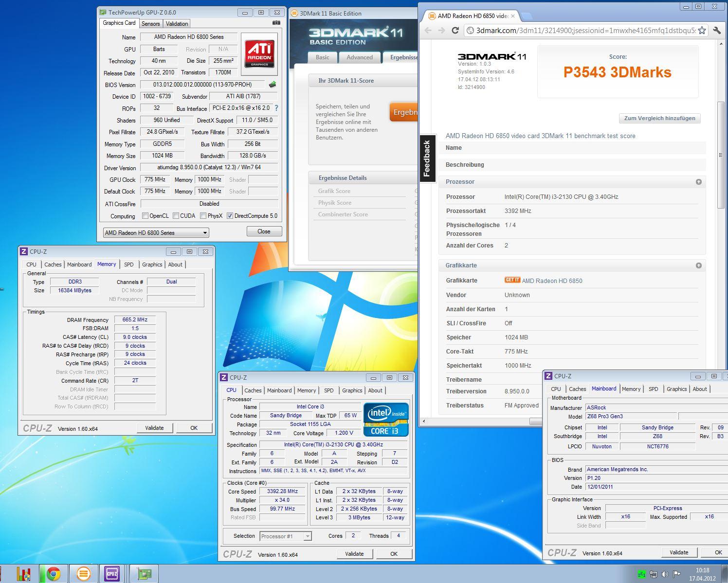The height and width of the screenshot is (583, 728).
Task: Click the Chrome vertical scrollbar
Action: click(721, 155)
